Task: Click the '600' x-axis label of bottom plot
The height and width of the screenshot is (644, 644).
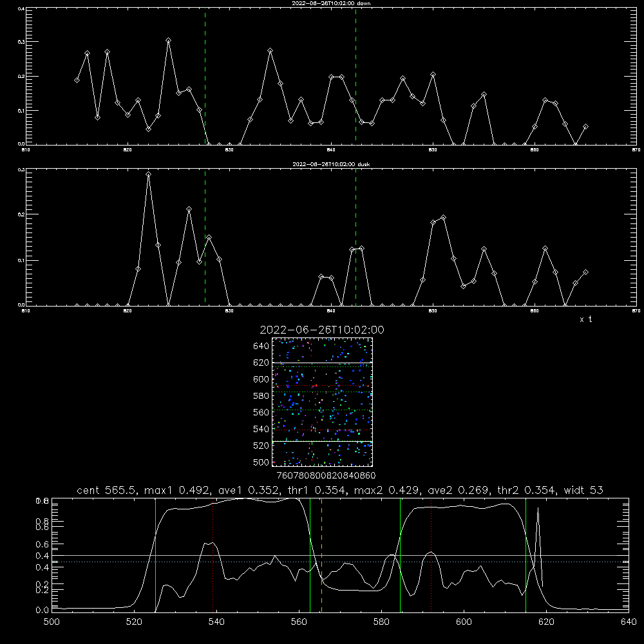Action: click(464, 622)
